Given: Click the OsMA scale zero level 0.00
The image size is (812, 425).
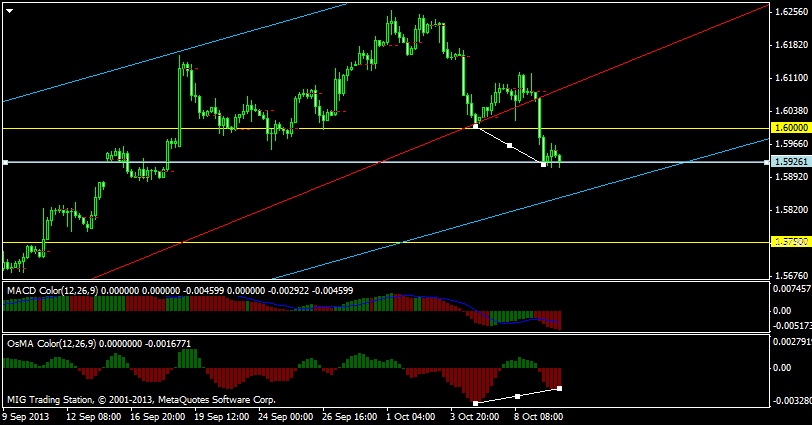Looking at the screenshot, I should pyautogui.click(x=782, y=368).
